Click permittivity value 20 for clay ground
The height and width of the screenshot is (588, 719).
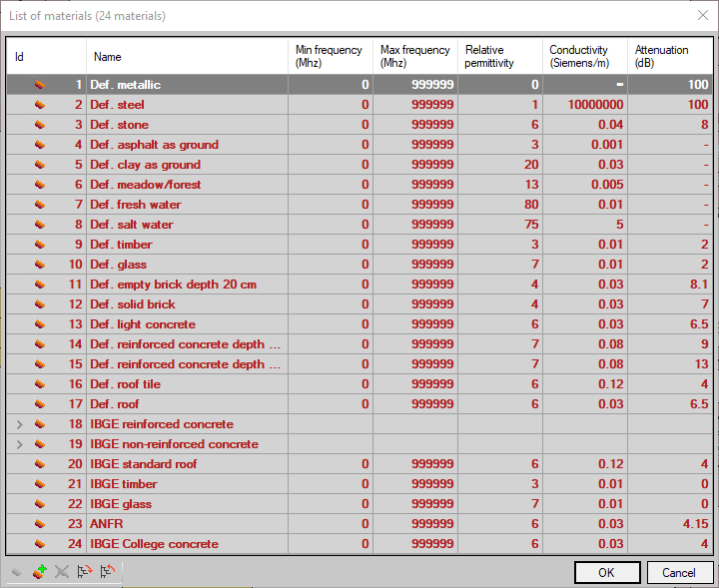coord(531,165)
